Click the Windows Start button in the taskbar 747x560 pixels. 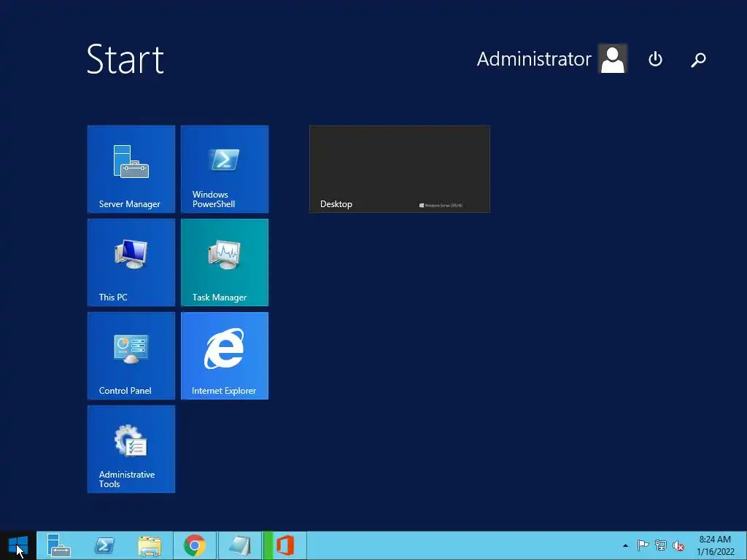tap(18, 545)
